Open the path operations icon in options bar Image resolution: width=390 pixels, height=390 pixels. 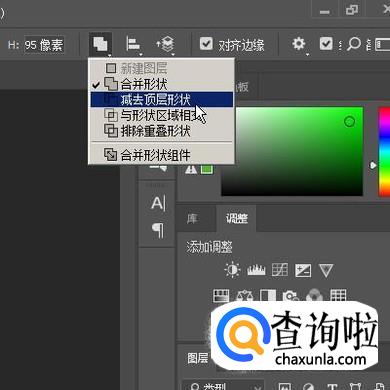pos(100,44)
